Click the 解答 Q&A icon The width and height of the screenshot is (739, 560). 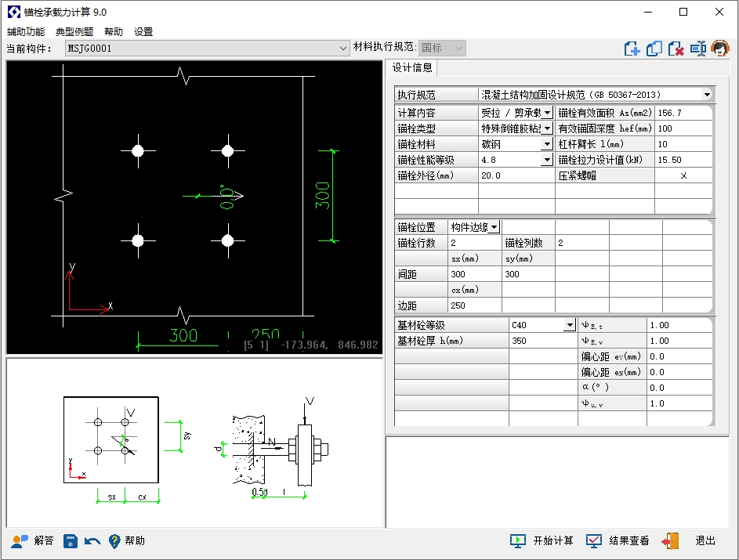[x=33, y=541]
